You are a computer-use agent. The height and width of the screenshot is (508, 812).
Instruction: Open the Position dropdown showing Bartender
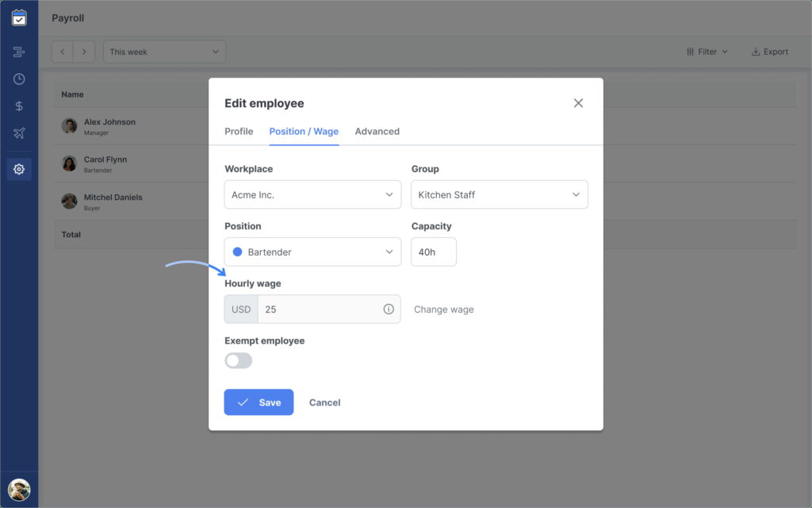pos(312,252)
